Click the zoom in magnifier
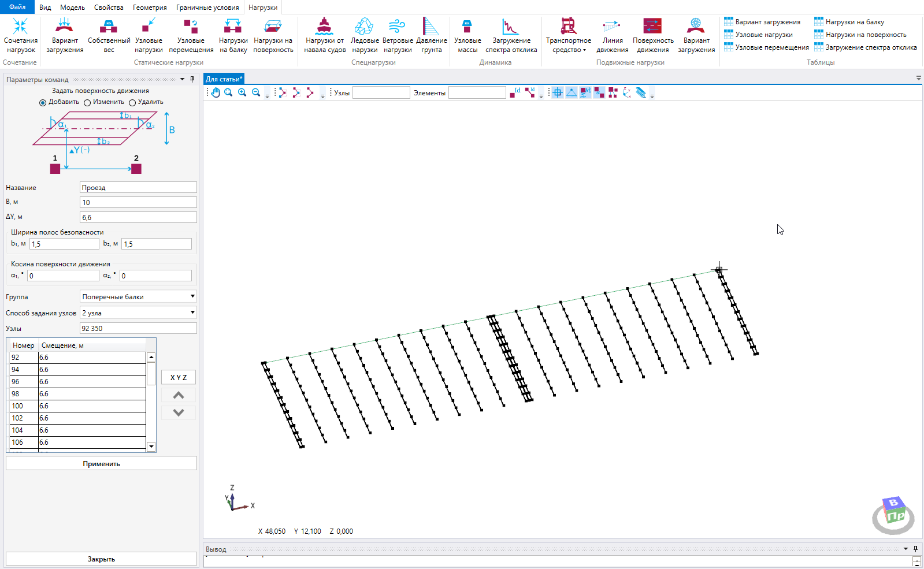The height and width of the screenshot is (569, 924). (x=242, y=92)
